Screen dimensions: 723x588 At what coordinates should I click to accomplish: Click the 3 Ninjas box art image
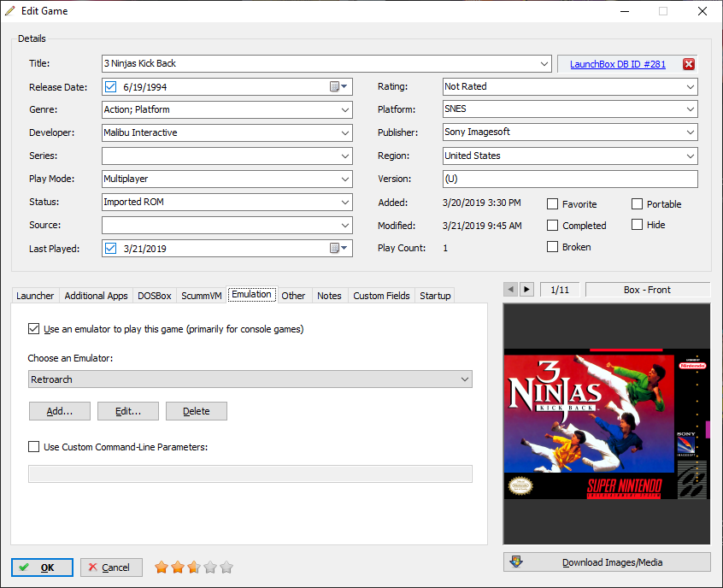pos(607,424)
